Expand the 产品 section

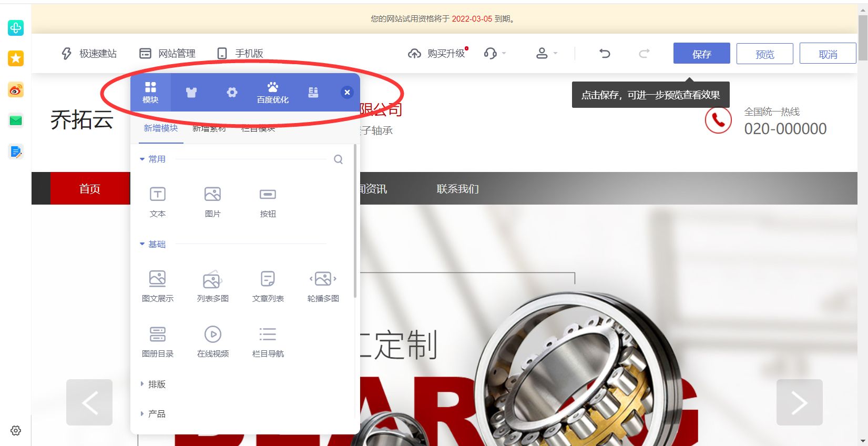click(x=153, y=414)
